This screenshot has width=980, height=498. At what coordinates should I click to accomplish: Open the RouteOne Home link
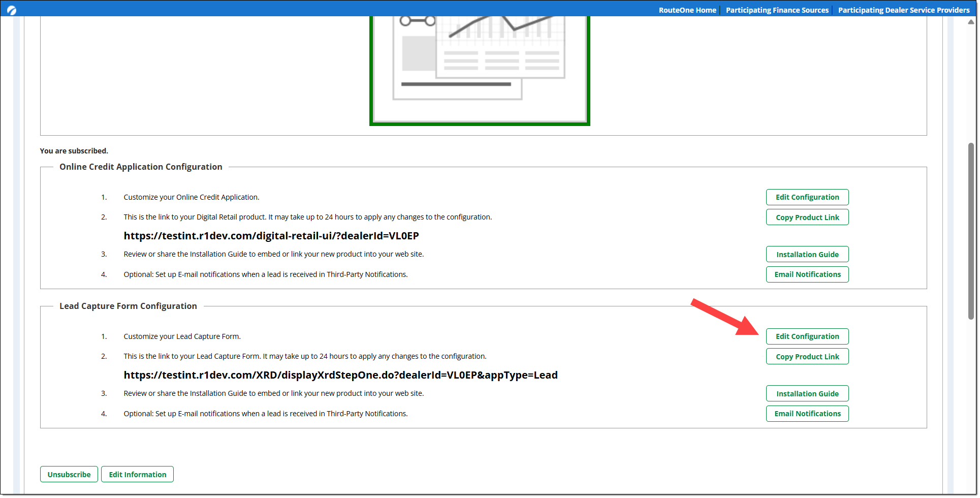687,10
